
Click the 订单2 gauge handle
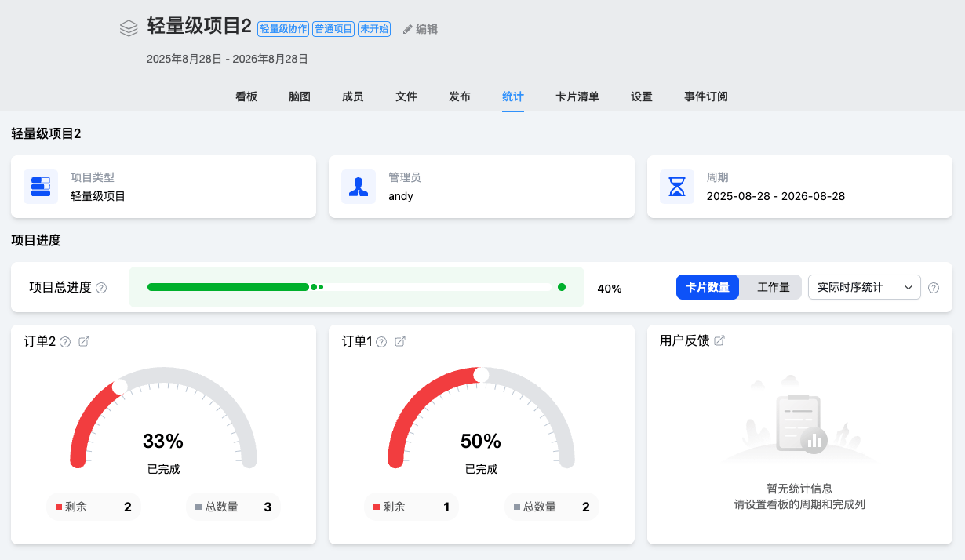(x=120, y=386)
